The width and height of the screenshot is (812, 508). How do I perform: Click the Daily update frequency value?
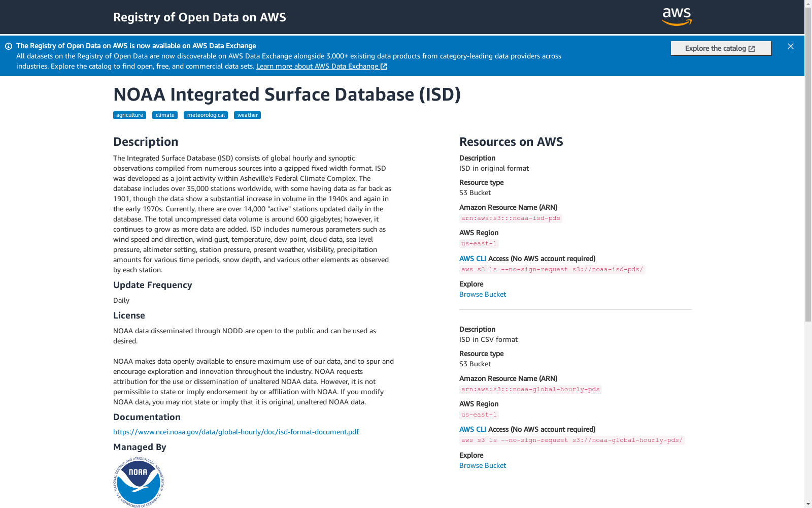(x=121, y=300)
